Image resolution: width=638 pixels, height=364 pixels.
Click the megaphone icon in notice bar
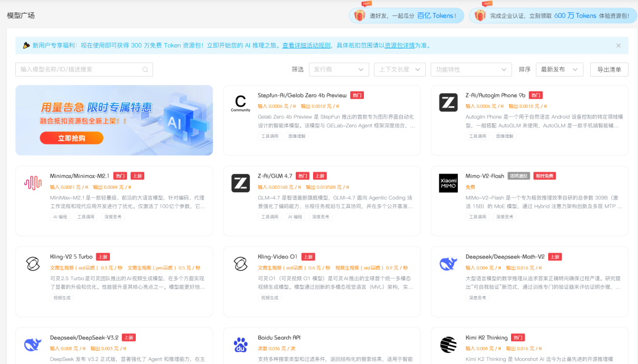point(27,45)
